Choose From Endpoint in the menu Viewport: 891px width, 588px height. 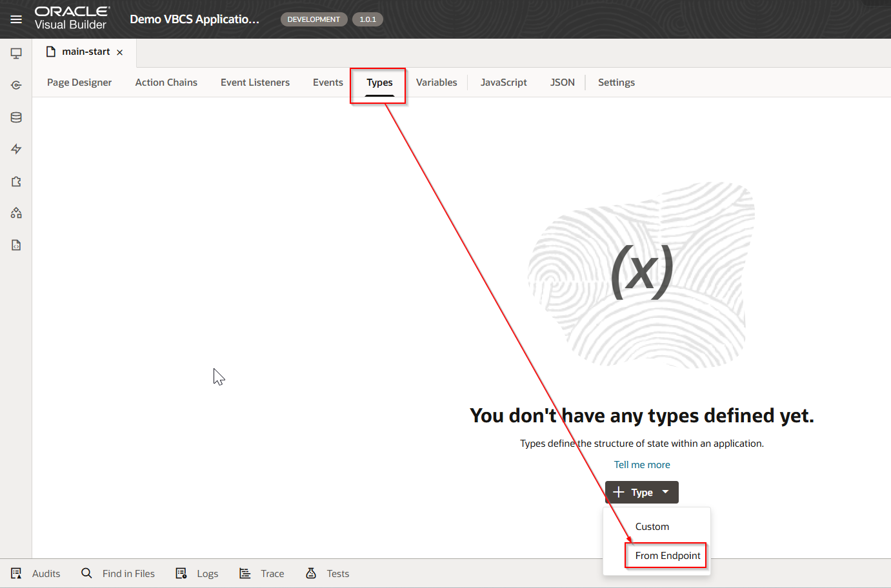point(667,556)
